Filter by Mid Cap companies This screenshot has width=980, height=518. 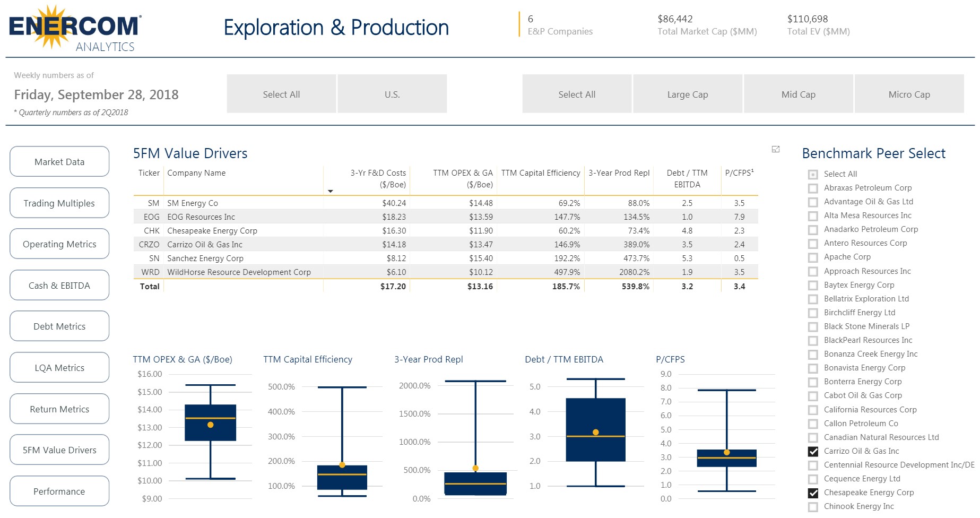click(799, 94)
